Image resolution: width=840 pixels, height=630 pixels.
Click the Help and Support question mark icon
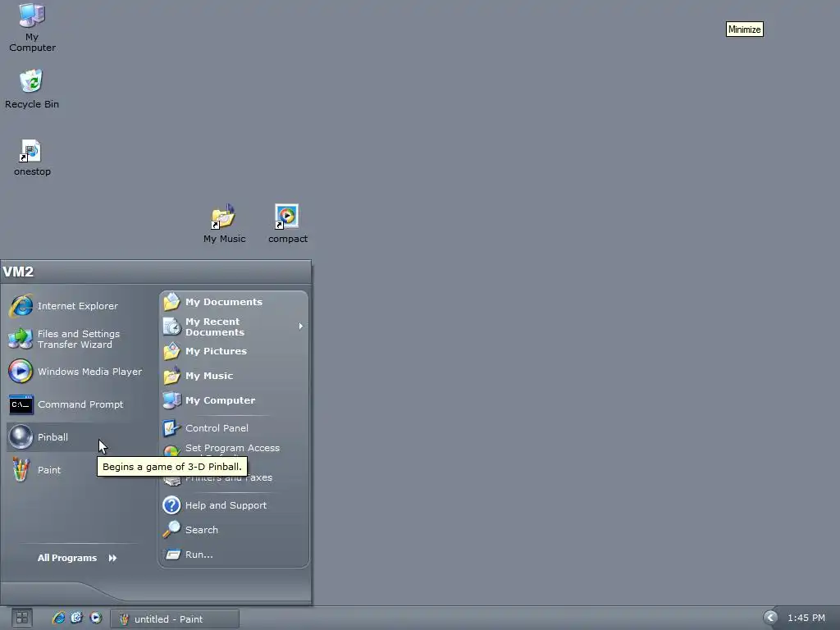(x=171, y=505)
